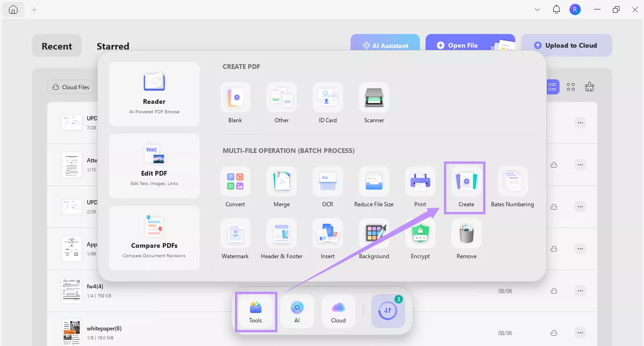This screenshot has width=644, height=346.
Task: Expand the title bar dropdown arrow
Action: 537,9
